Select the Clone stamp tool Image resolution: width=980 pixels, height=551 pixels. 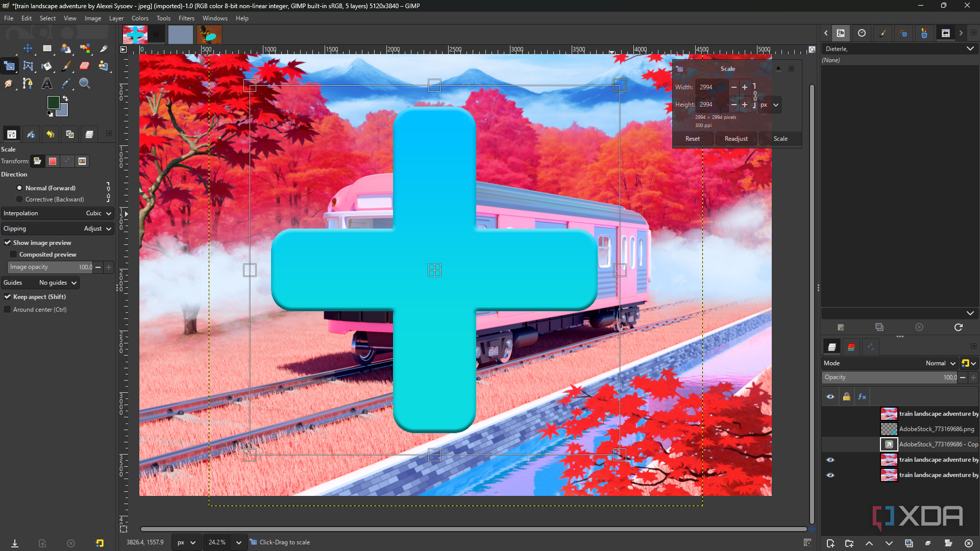tap(104, 66)
